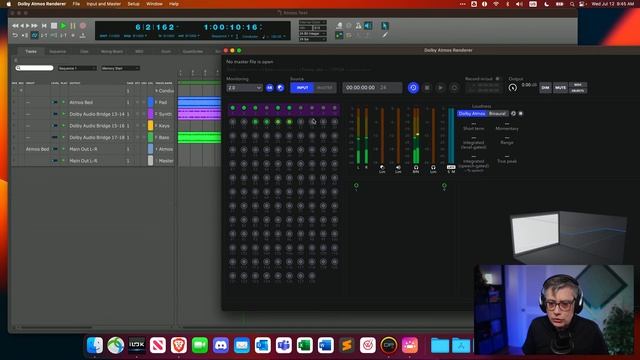
Task: Click the undo arrow icon below transport
Action: (x=15, y=36)
